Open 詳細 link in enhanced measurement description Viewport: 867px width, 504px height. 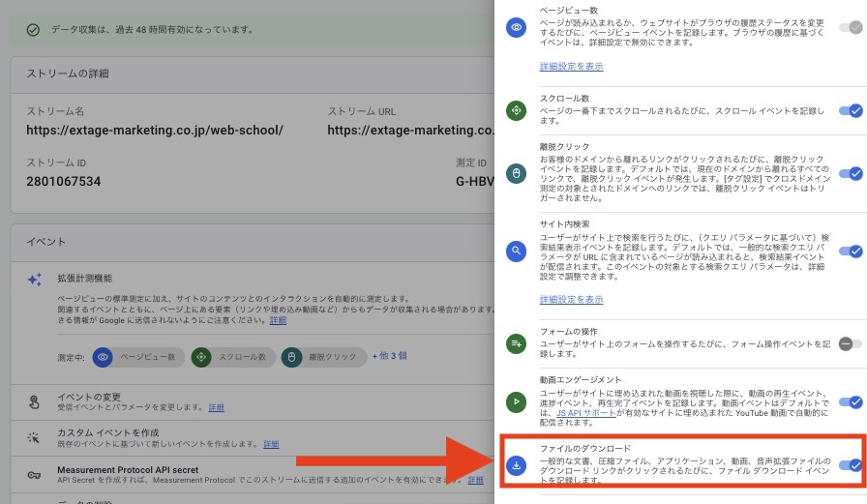pos(278,320)
